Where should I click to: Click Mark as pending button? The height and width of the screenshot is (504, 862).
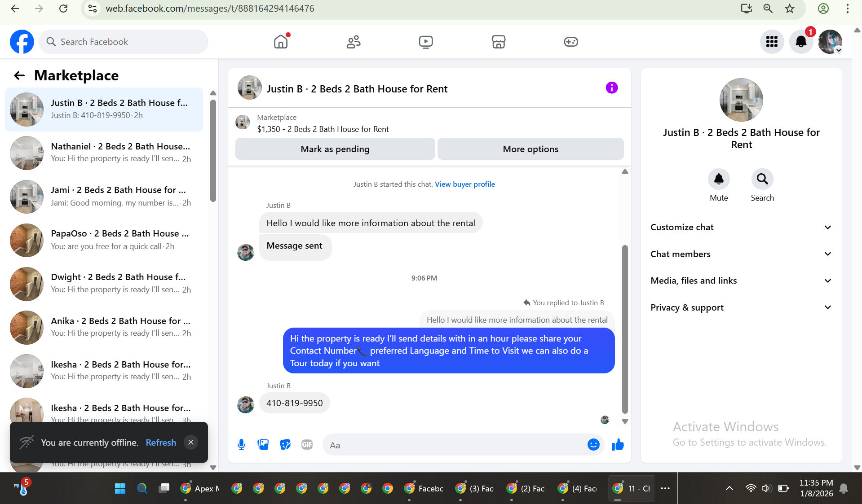click(x=335, y=149)
